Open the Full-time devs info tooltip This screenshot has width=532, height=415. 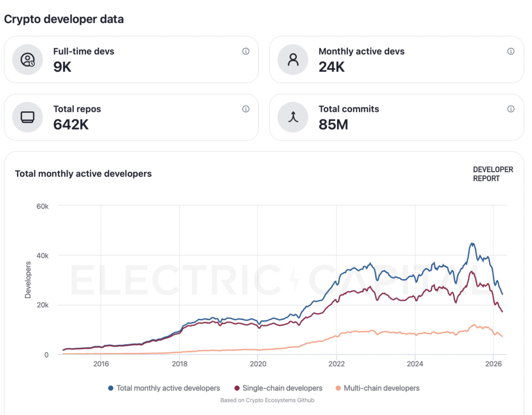246,51
